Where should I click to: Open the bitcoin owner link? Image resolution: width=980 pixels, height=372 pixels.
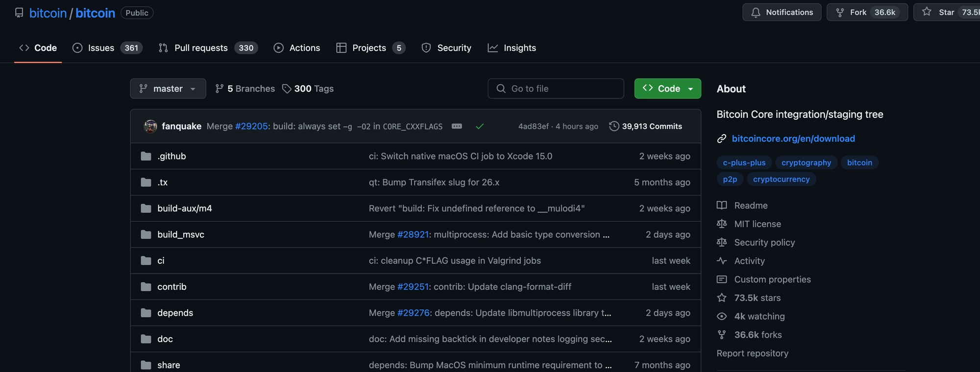click(48, 13)
